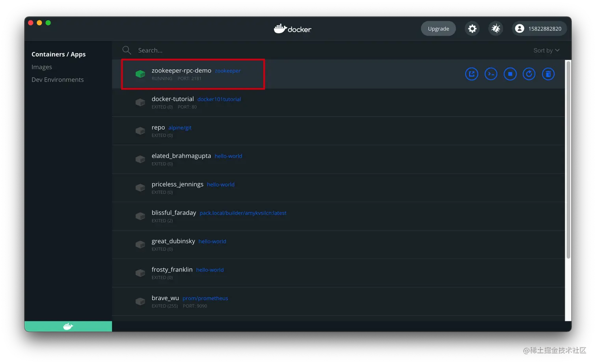596x364 pixels.
Task: Click the docker-tutorial container icon
Action: pos(140,102)
